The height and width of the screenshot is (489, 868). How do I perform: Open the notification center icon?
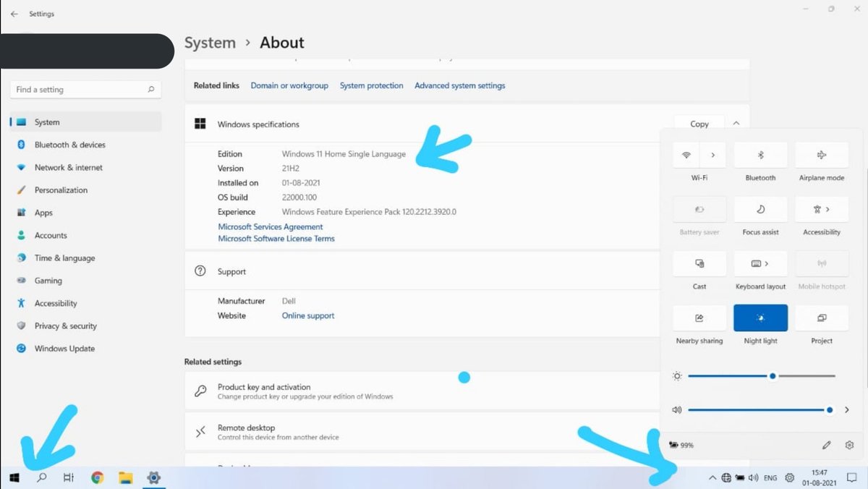(x=852, y=477)
